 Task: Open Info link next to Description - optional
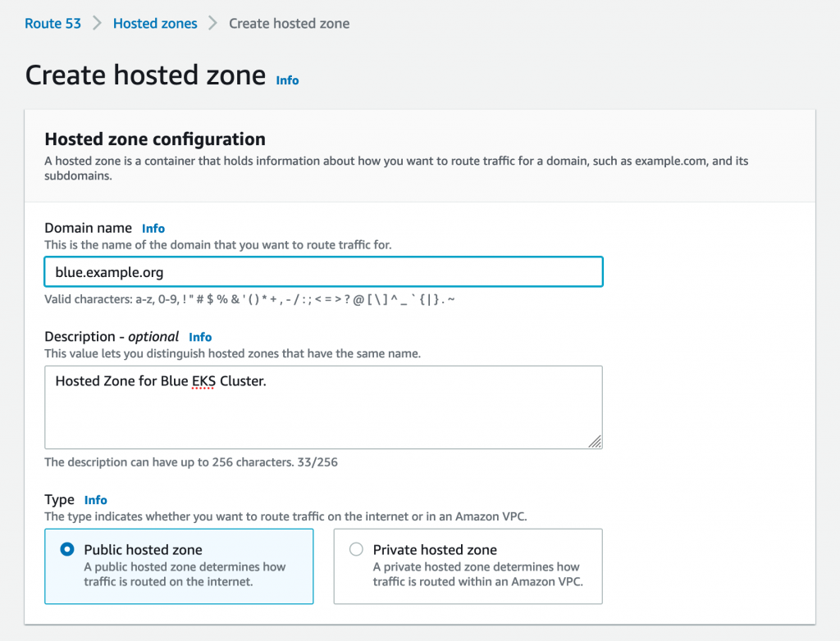(x=200, y=338)
